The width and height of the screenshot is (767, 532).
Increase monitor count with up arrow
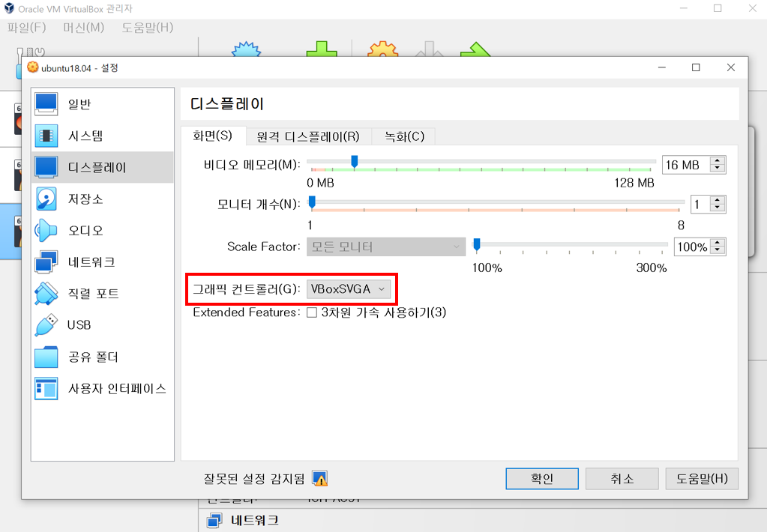point(718,200)
